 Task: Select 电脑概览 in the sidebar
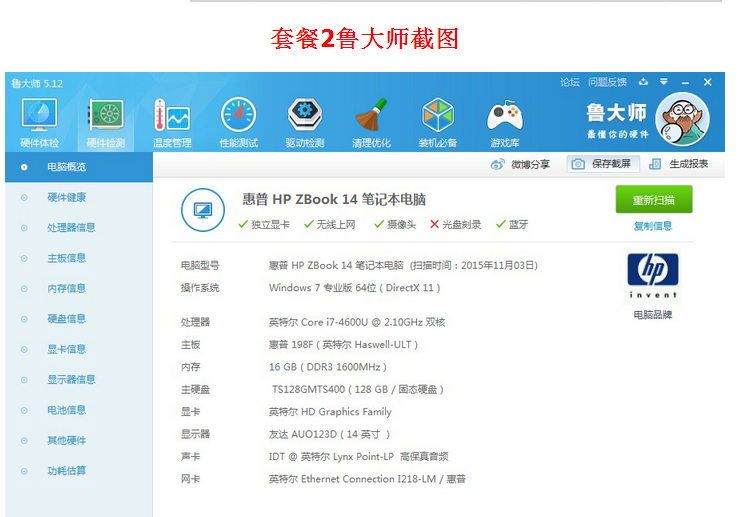79,167
